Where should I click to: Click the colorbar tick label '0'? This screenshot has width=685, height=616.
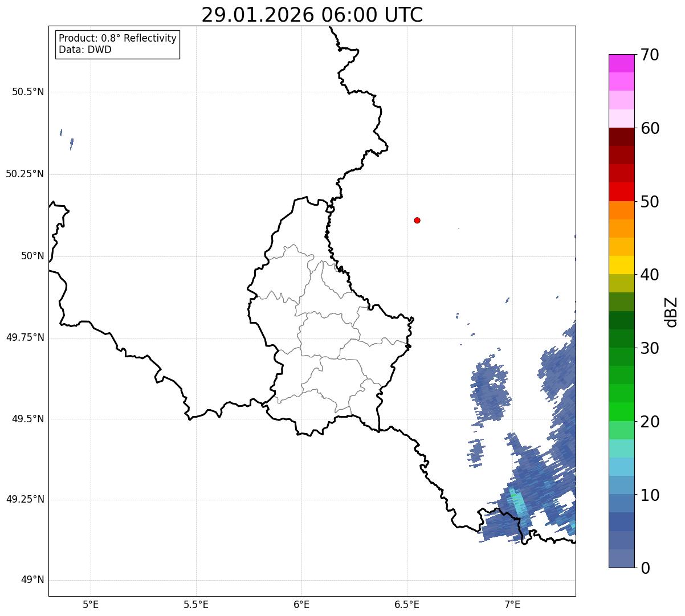(645, 568)
